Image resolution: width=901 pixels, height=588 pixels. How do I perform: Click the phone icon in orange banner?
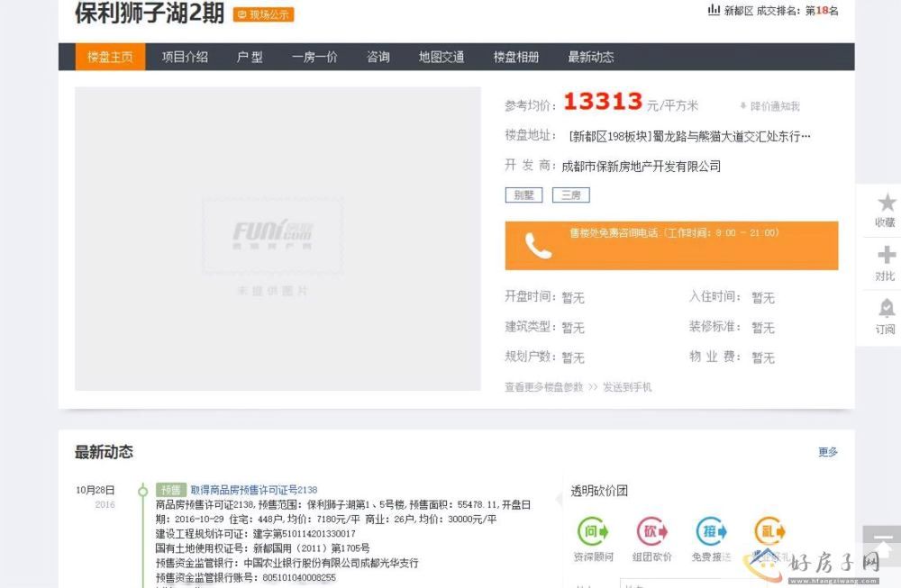pos(538,246)
